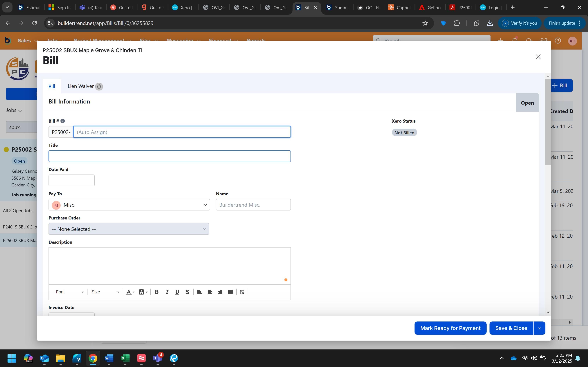The width and height of the screenshot is (588, 367).
Task: Select the Bill tab
Action: 52,86
